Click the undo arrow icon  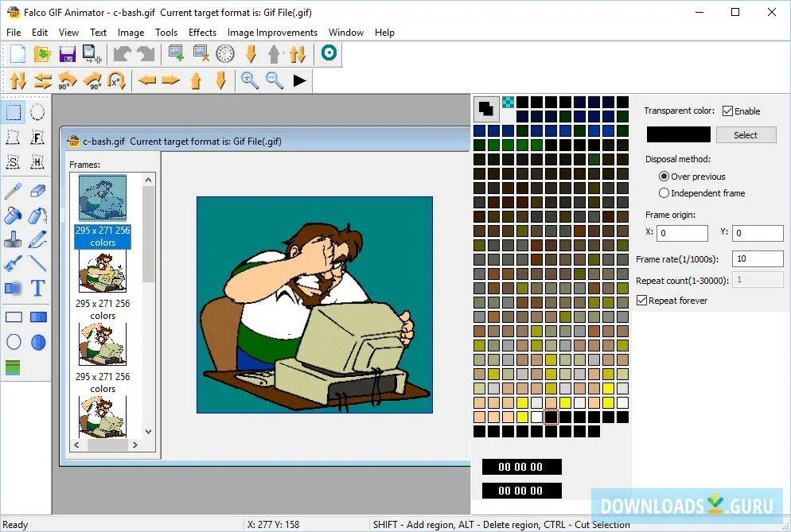[x=122, y=53]
